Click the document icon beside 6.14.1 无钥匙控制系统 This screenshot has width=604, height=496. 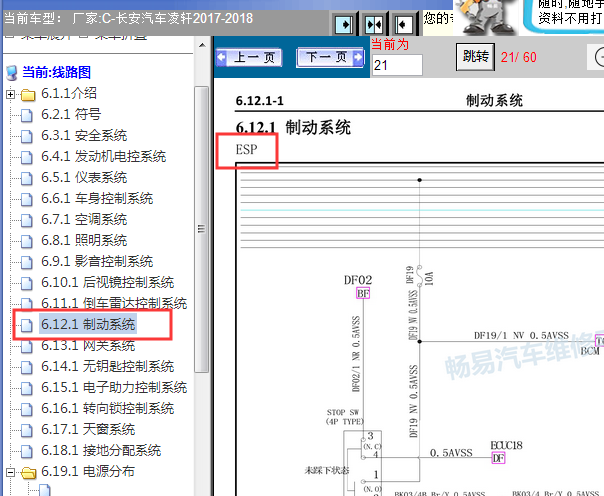coord(27,367)
